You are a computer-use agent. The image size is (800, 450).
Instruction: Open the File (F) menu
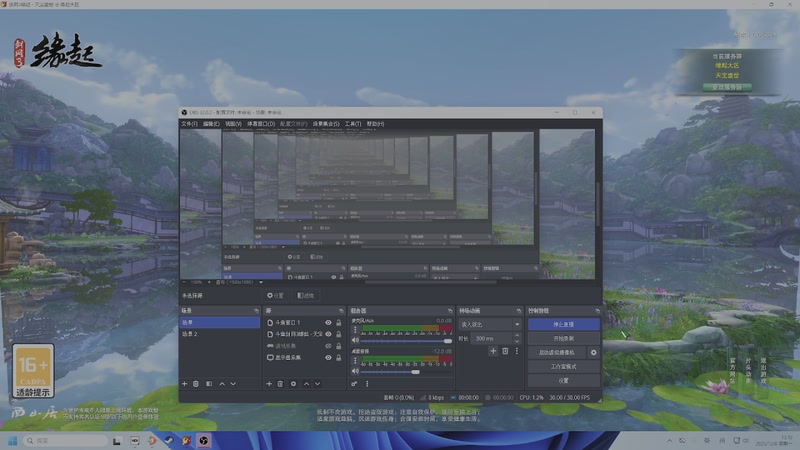(189, 124)
